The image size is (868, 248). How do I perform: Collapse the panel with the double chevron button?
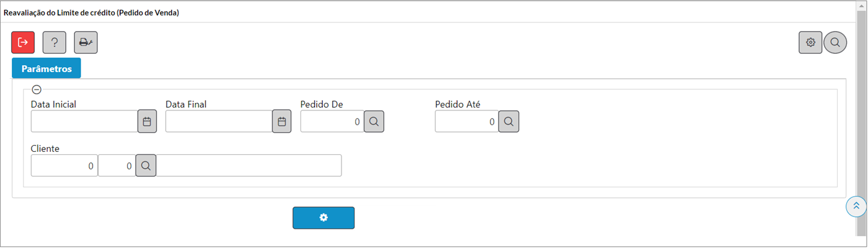click(x=856, y=206)
